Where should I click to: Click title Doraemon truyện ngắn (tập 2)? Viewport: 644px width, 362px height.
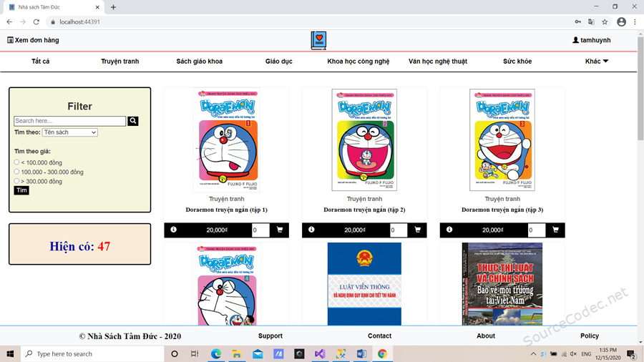point(364,210)
